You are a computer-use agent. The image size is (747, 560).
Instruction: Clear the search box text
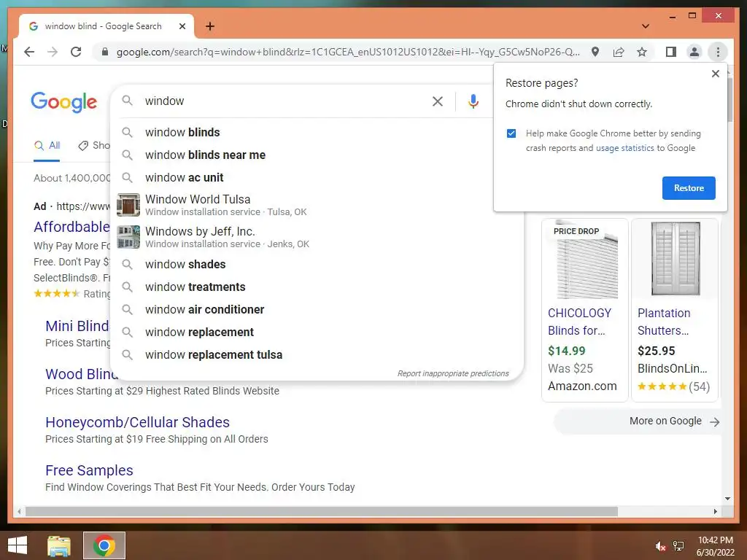438,101
